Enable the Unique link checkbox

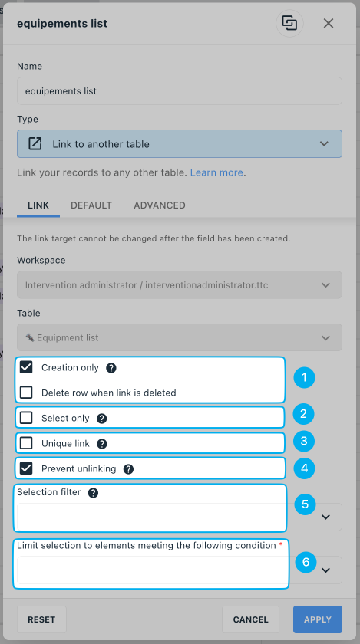click(x=26, y=443)
